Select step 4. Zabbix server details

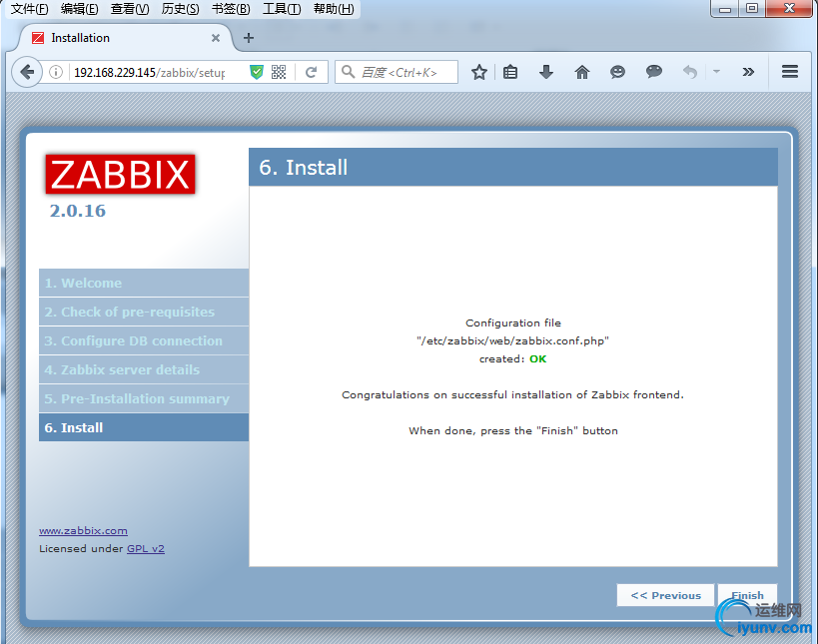[144, 369]
